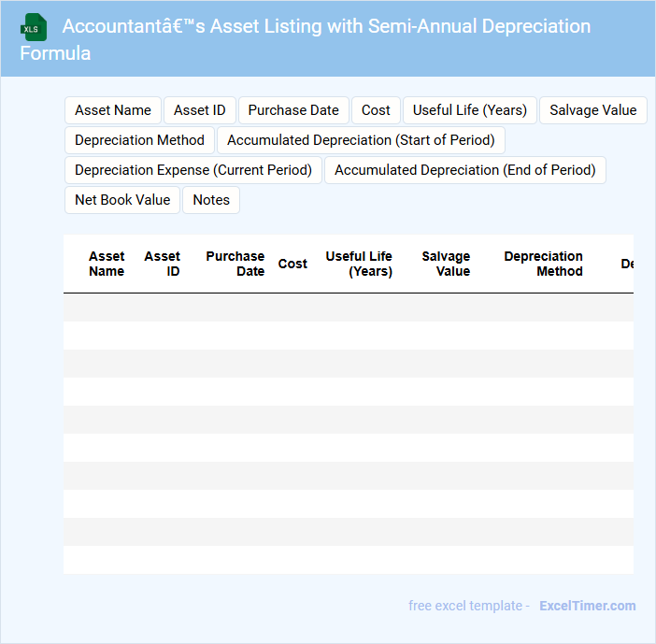Click the green XLS file icon
Image resolution: width=656 pixels, height=644 pixels.
pyautogui.click(x=34, y=28)
